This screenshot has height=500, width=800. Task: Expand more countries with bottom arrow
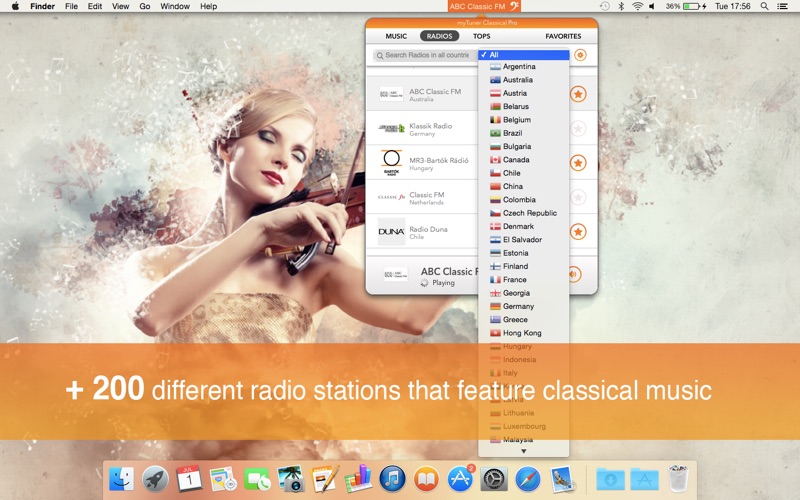pyautogui.click(x=523, y=451)
